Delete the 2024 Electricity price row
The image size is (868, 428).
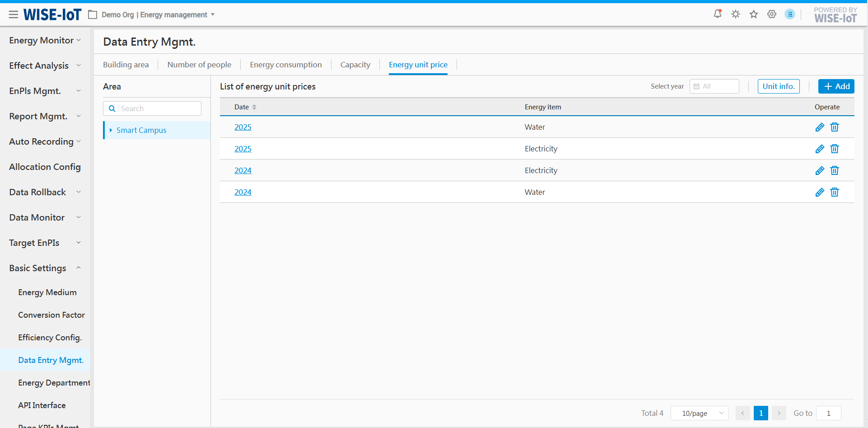(x=835, y=170)
